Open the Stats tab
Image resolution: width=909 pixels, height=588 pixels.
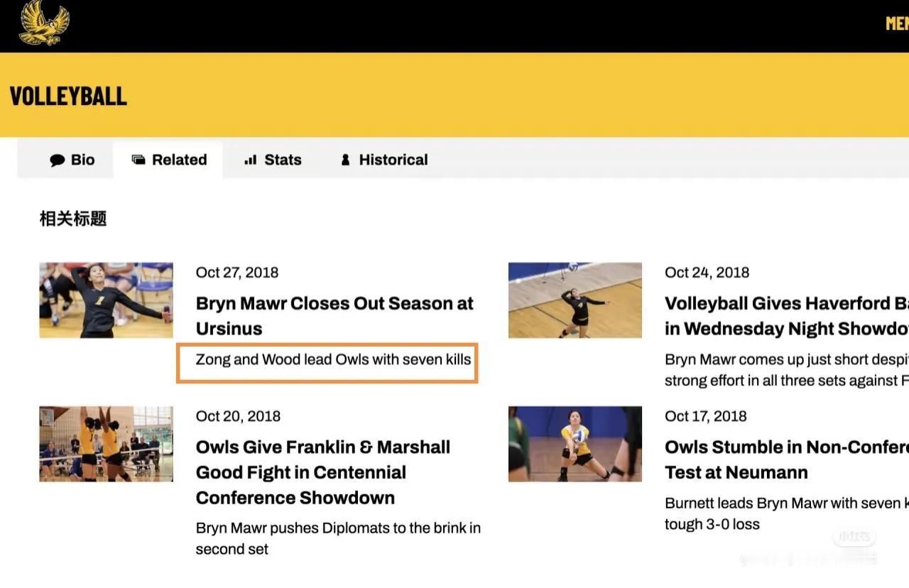[273, 160]
